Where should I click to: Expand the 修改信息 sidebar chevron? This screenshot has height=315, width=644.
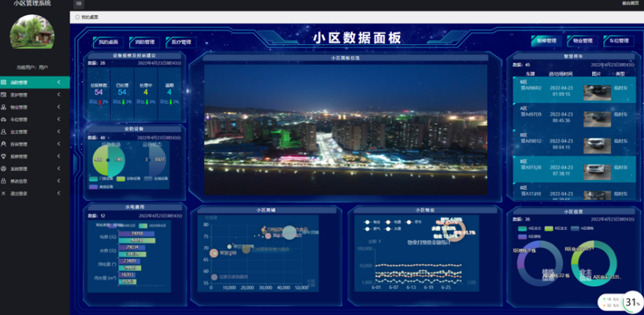[x=59, y=181]
